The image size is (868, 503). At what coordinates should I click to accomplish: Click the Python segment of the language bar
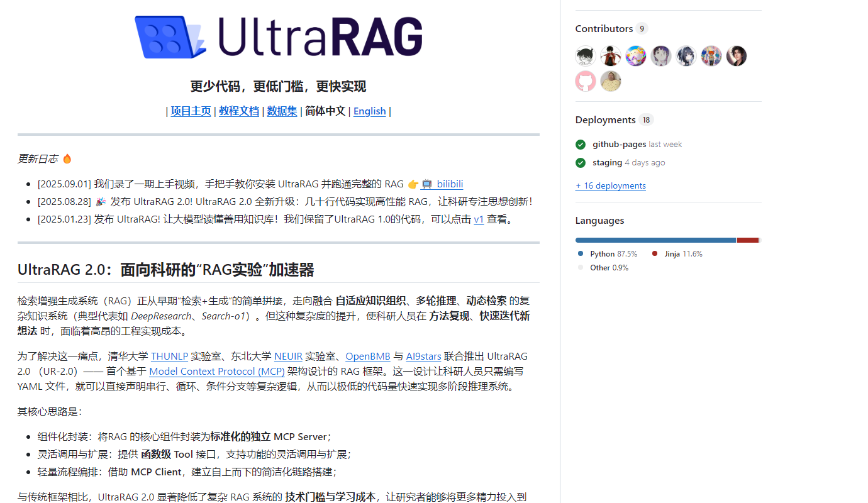click(655, 240)
